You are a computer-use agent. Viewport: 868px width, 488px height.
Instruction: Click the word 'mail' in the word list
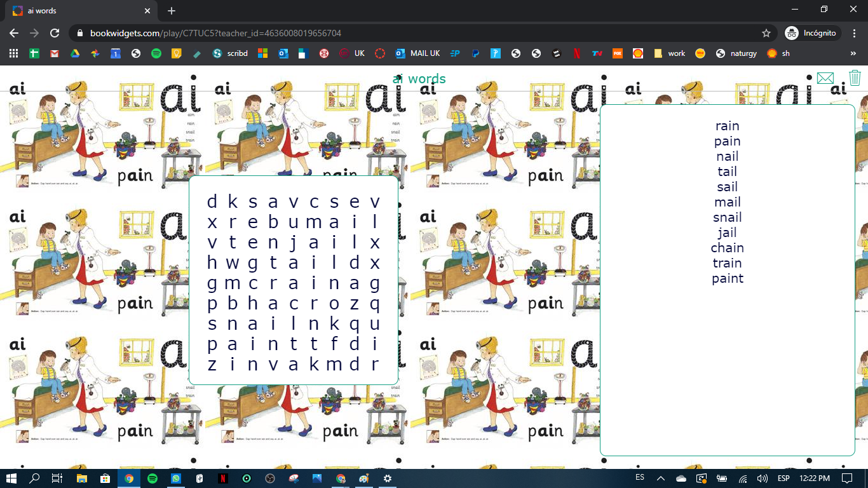click(x=728, y=202)
